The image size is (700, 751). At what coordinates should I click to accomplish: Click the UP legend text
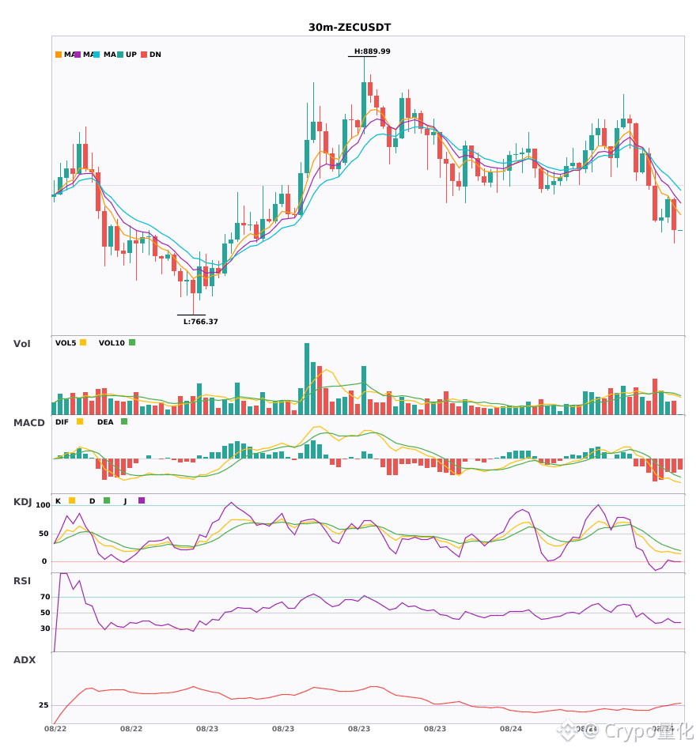[x=131, y=55]
